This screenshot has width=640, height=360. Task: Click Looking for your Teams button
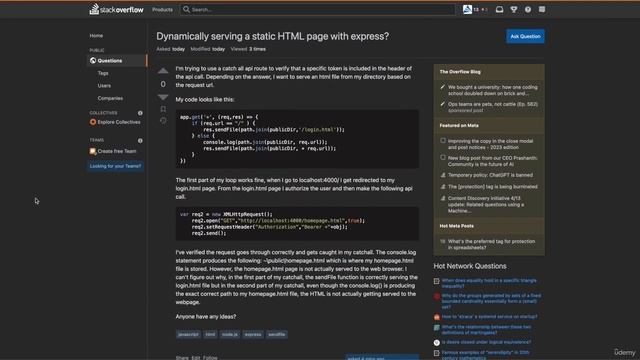[115, 166]
